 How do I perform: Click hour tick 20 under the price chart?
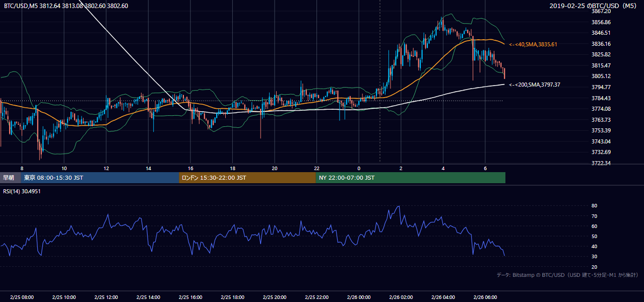click(x=274, y=168)
